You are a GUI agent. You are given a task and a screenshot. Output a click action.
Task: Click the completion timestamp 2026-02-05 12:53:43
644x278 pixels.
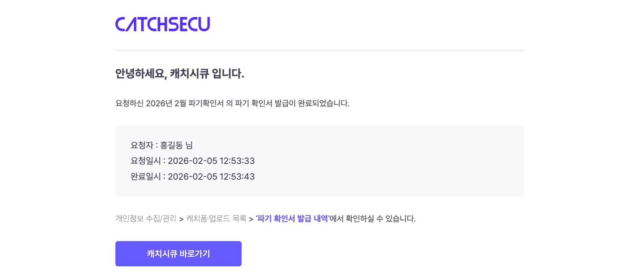coord(211,177)
